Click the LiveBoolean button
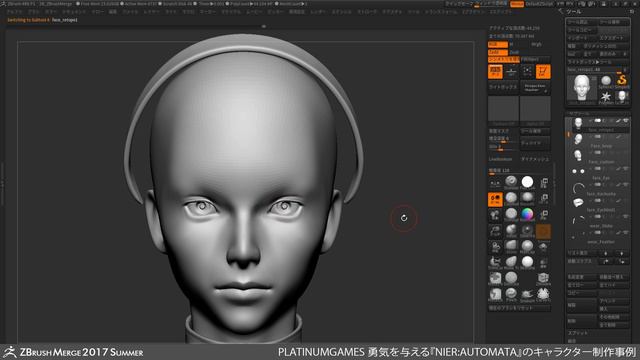The width and height of the screenshot is (640, 360). click(x=500, y=159)
